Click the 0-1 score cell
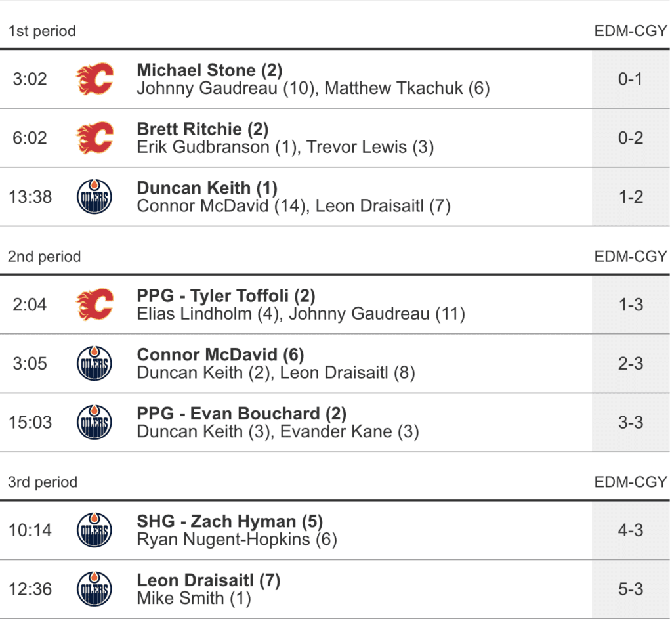672x619 pixels. coord(631,79)
